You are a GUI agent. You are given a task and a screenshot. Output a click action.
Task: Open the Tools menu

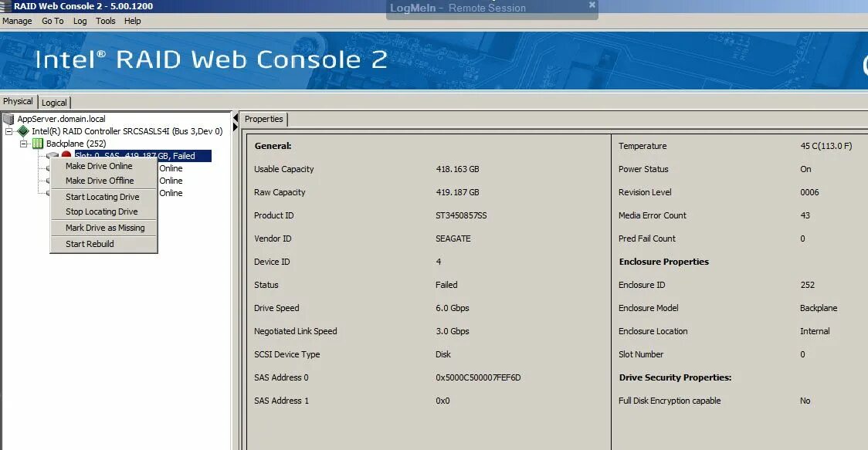coord(105,21)
